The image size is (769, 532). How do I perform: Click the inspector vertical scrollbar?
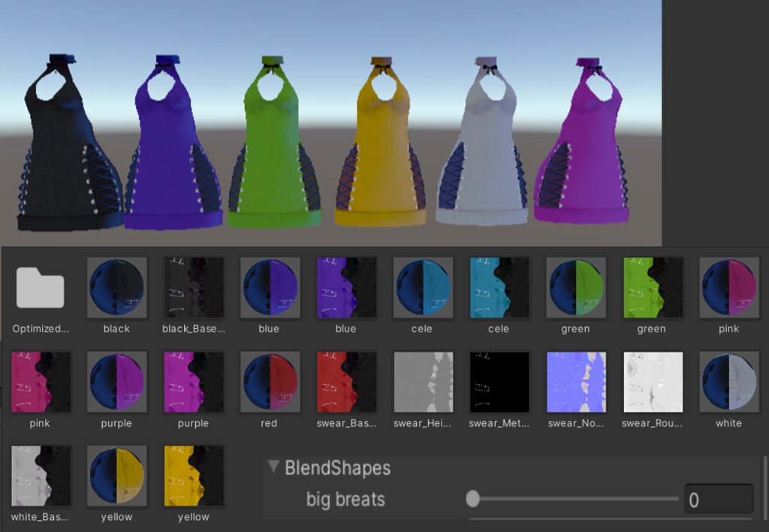(764, 486)
